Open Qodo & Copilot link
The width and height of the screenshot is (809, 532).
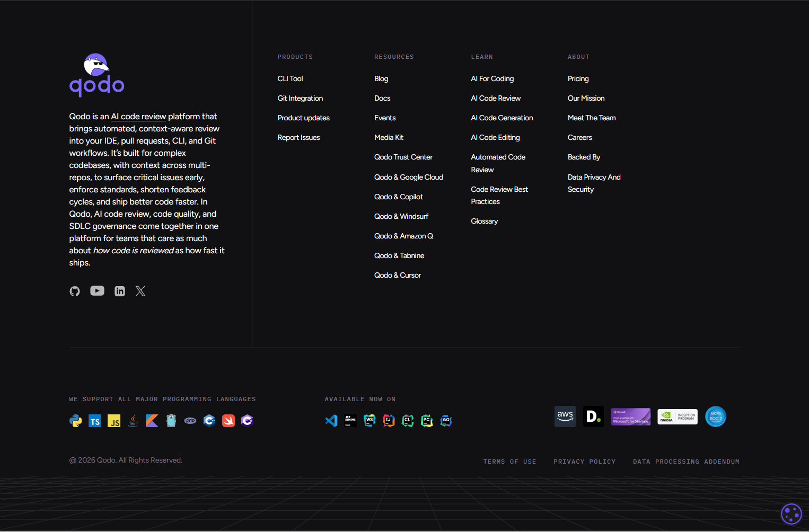click(x=399, y=197)
